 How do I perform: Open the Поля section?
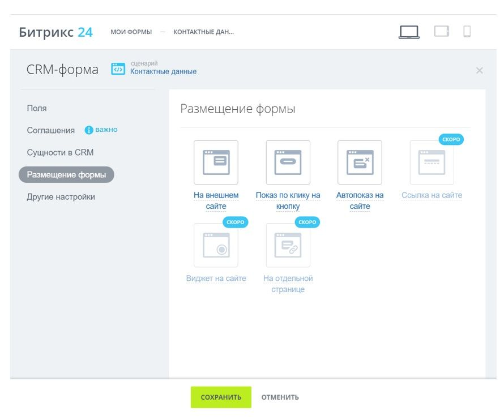click(37, 108)
